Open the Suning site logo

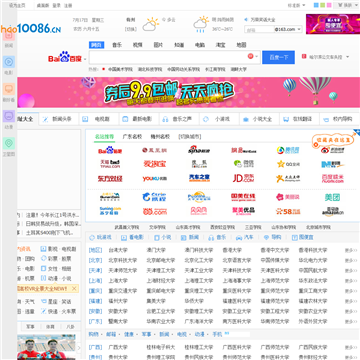pyautogui.click(x=110, y=211)
